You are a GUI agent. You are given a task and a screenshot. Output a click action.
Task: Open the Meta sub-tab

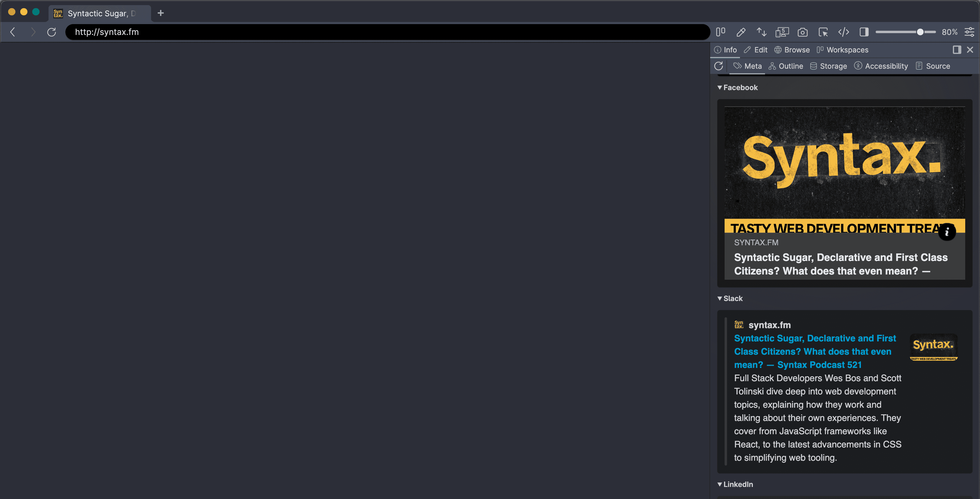click(748, 66)
